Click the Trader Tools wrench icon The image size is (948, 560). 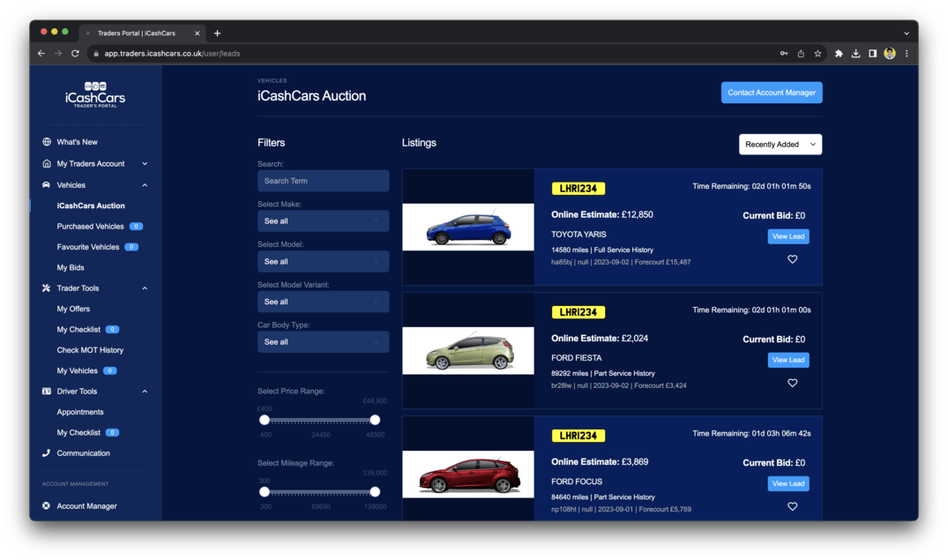point(47,288)
